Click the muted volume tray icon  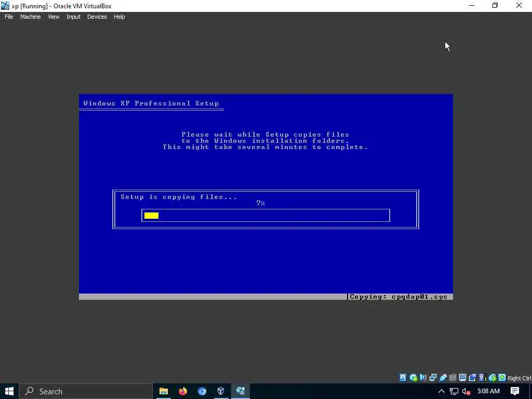(x=466, y=391)
